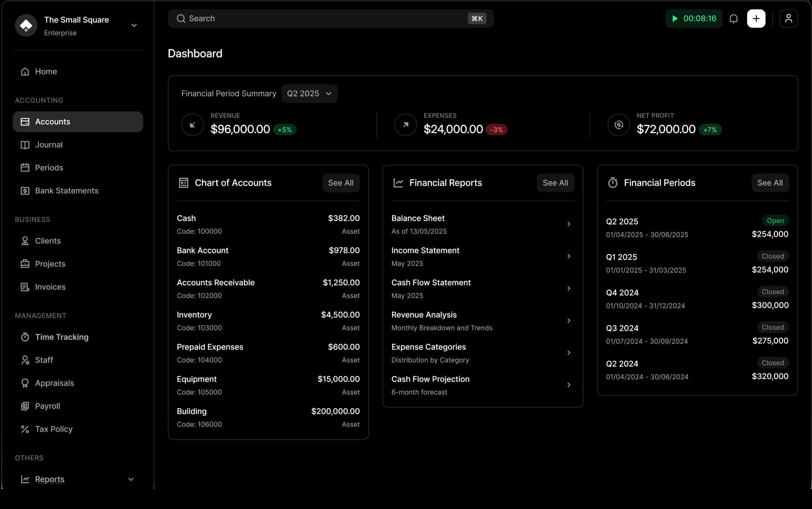The height and width of the screenshot is (509, 812).
Task: Expand The Small Square workspace switcher
Action: tap(134, 25)
